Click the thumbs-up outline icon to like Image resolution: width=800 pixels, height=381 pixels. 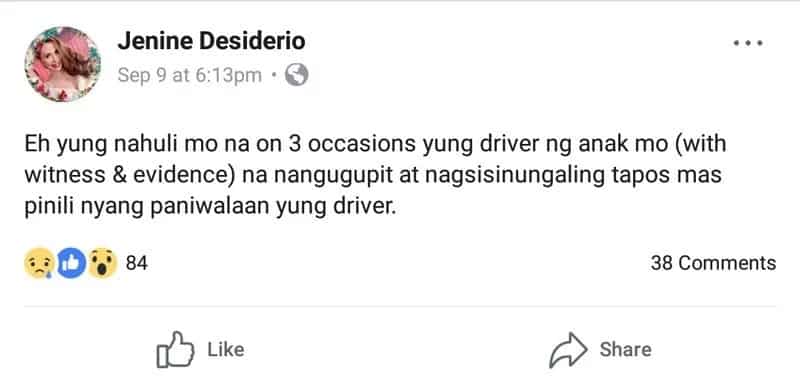click(175, 350)
